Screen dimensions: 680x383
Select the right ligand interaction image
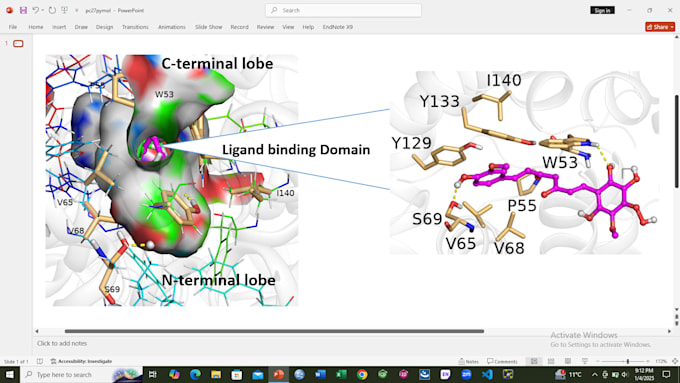[x=524, y=163]
